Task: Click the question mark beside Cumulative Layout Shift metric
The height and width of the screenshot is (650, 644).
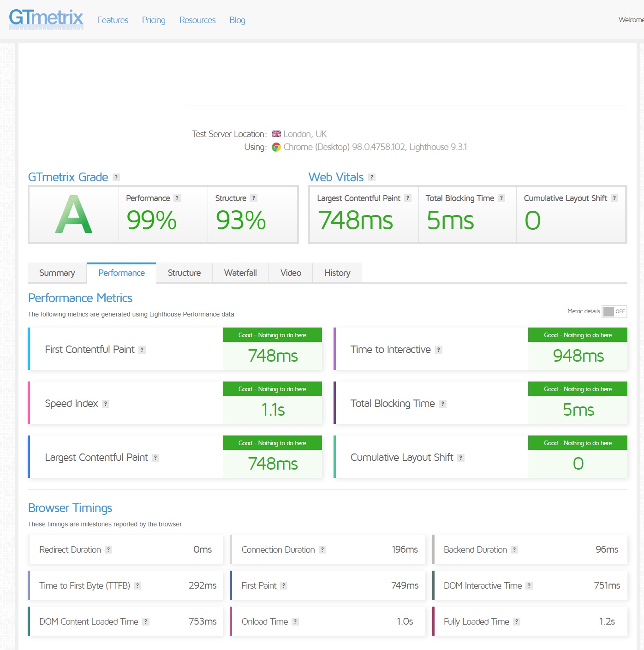Action: click(461, 458)
